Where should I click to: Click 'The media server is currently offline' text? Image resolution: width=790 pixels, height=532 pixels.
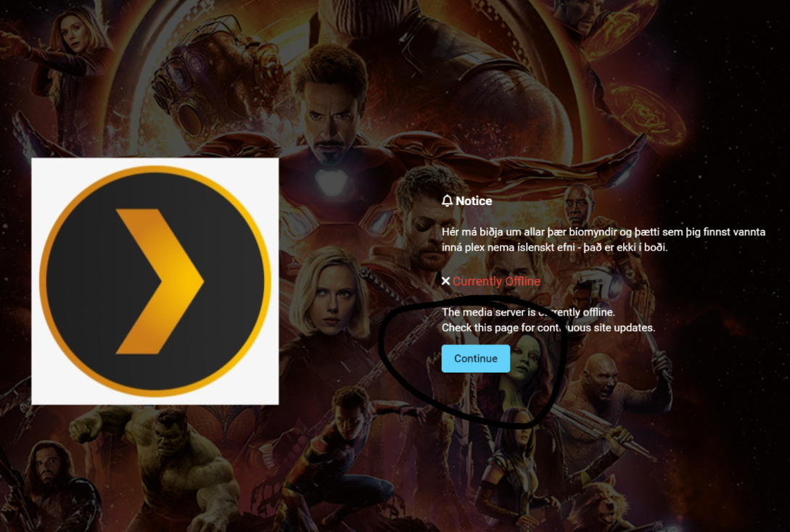coord(528,312)
